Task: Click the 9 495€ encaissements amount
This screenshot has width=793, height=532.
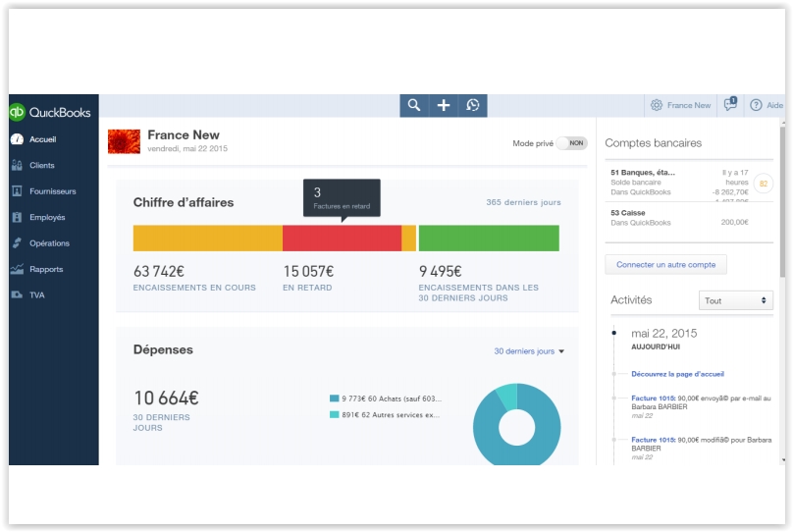Action: click(440, 272)
